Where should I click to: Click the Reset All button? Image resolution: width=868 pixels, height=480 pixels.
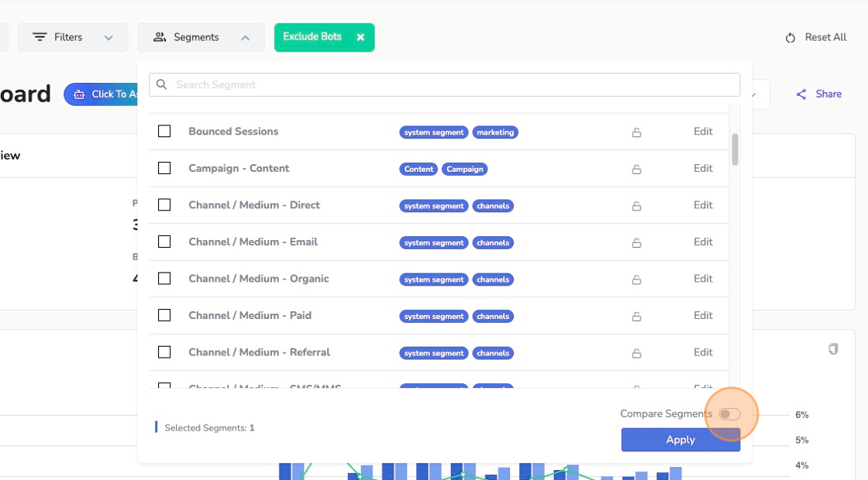815,38
